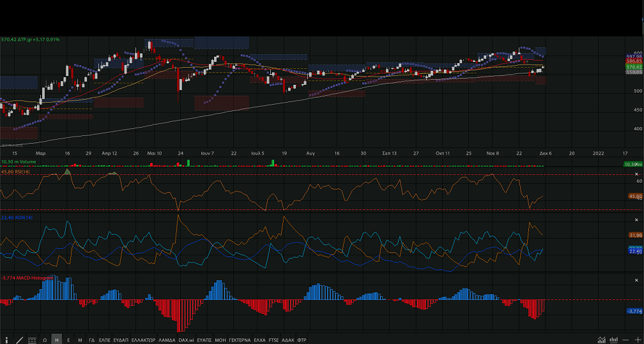This screenshot has height=344, width=644.
Task: Zoom in with the plus icon
Action: [x=638, y=340]
